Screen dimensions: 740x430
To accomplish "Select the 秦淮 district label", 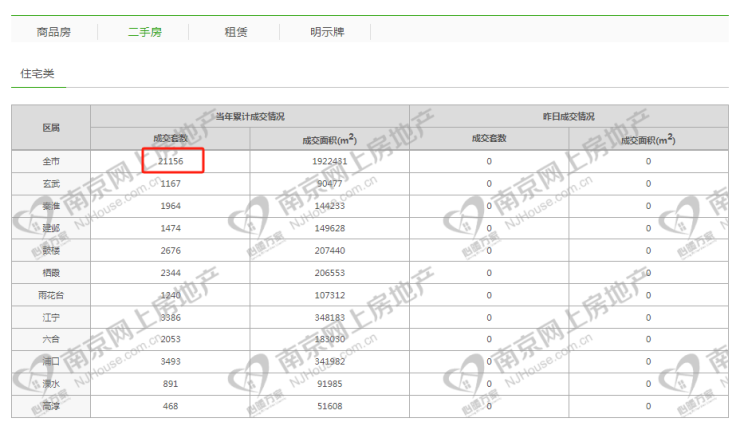I will pyautogui.click(x=51, y=206).
